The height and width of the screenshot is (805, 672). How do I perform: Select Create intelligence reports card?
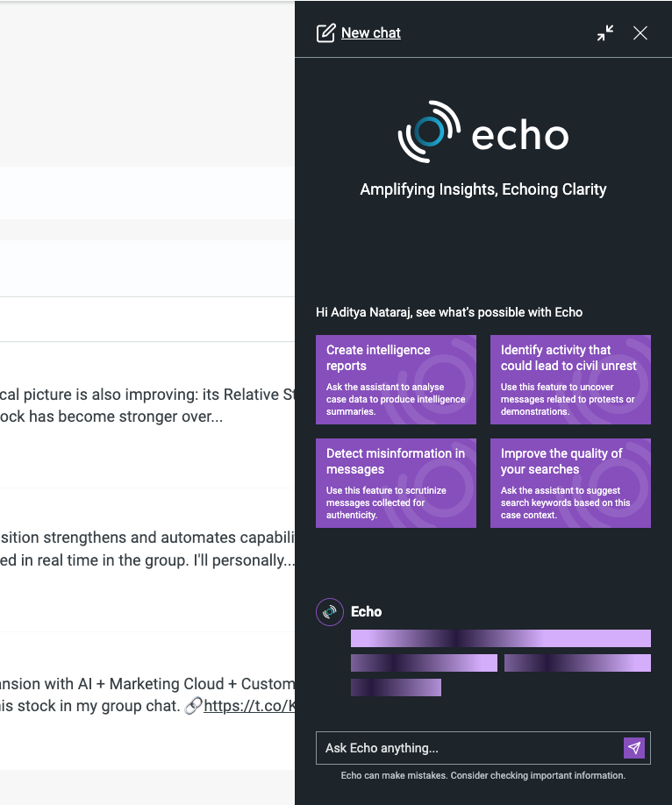click(396, 380)
